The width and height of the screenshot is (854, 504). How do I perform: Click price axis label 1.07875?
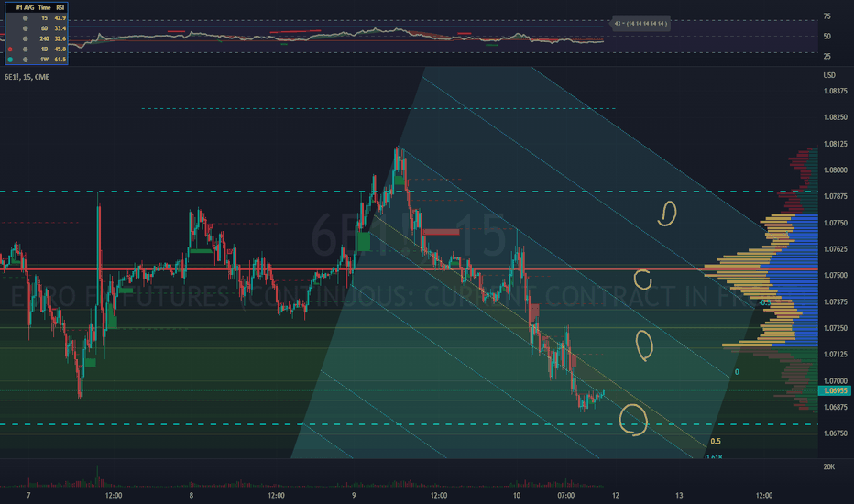point(835,196)
